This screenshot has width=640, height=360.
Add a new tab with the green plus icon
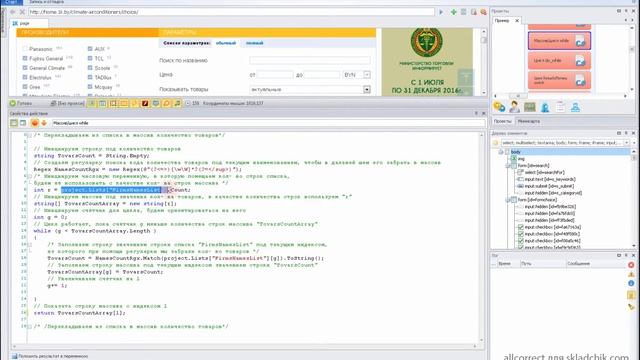point(453,12)
